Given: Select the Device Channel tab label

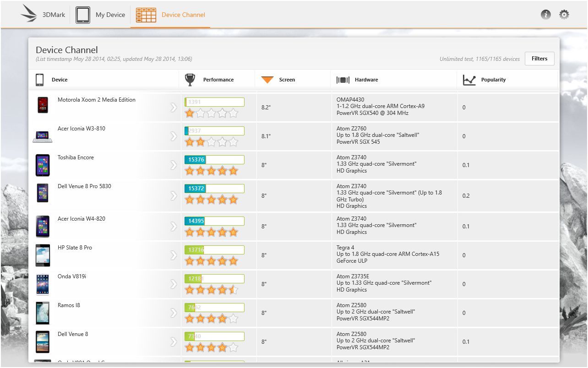Looking at the screenshot, I should pos(183,15).
